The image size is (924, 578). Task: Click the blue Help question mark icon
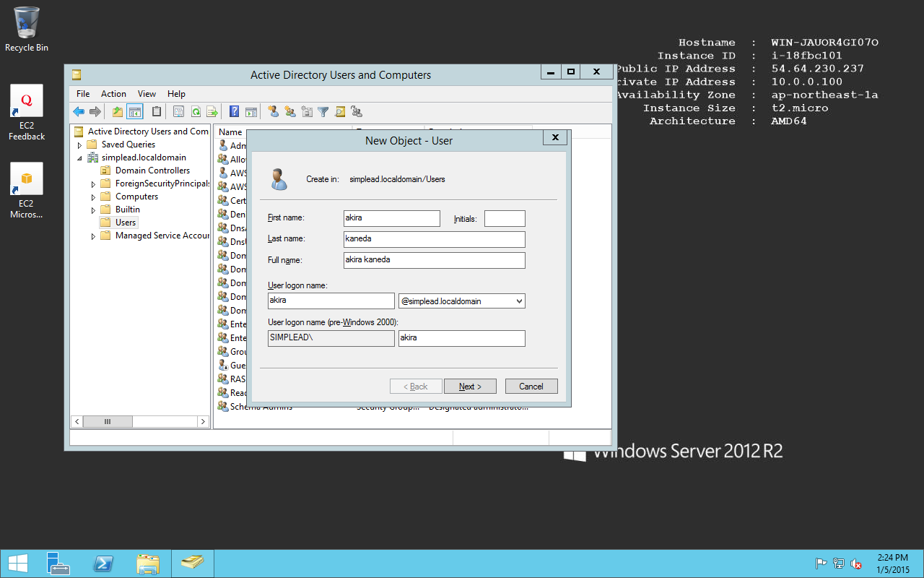pos(234,111)
